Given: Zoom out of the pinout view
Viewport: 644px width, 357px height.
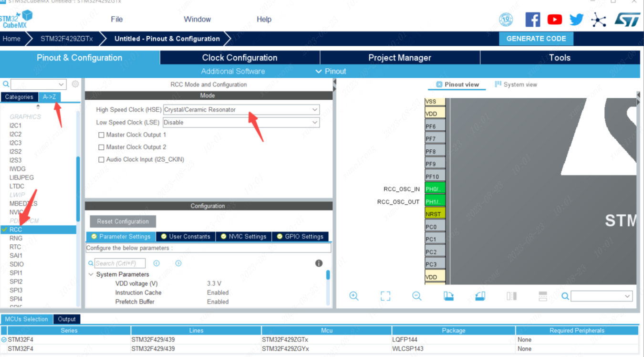Looking at the screenshot, I should point(417,296).
